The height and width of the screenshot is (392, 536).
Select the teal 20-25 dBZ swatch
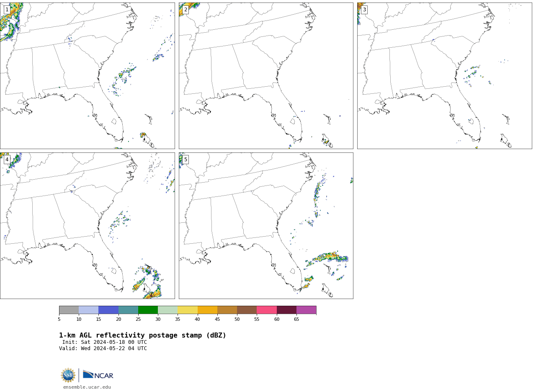tap(128, 310)
